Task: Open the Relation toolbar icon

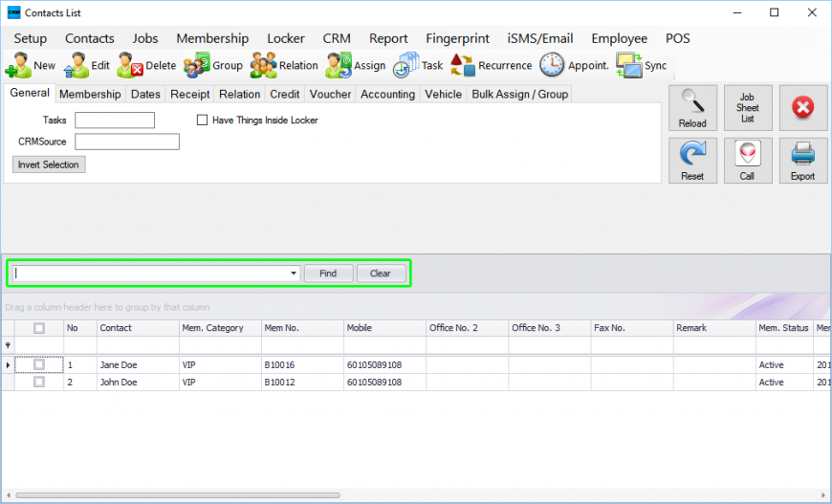Action: click(x=264, y=66)
